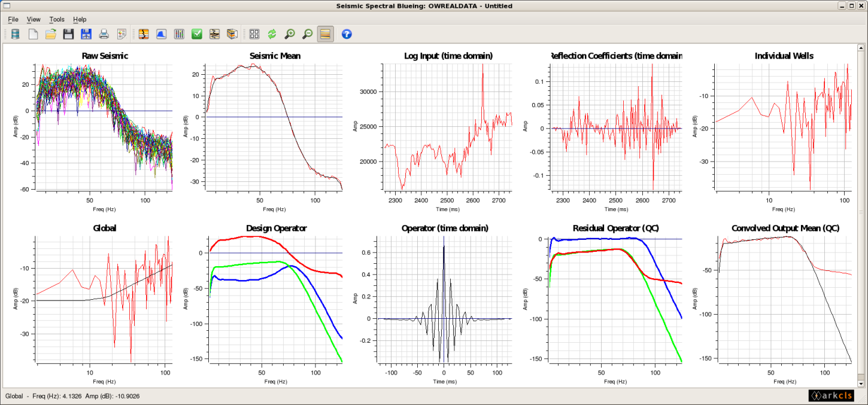Screen dimensions: 868x405
Task: Refresh the displays with green arrows icon
Action: tap(271, 34)
